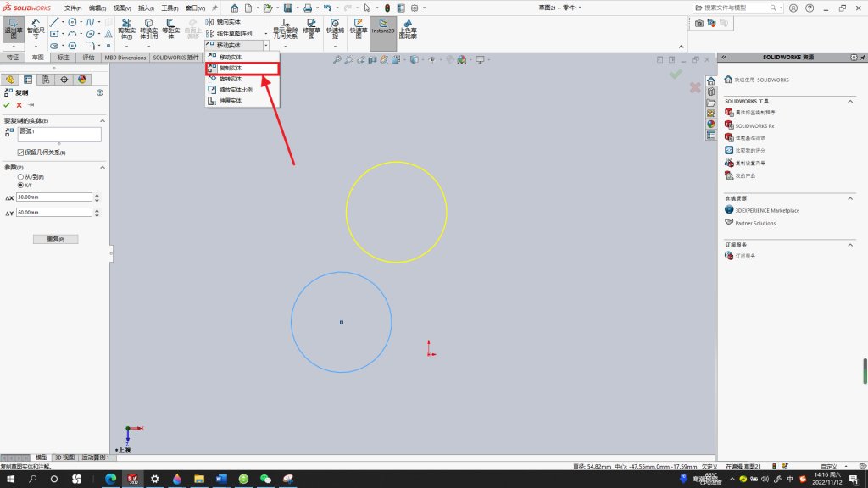This screenshot has height=488, width=868.
Task: Collapse the Entities to Copy (要复制的实体) section
Action: [x=103, y=120]
